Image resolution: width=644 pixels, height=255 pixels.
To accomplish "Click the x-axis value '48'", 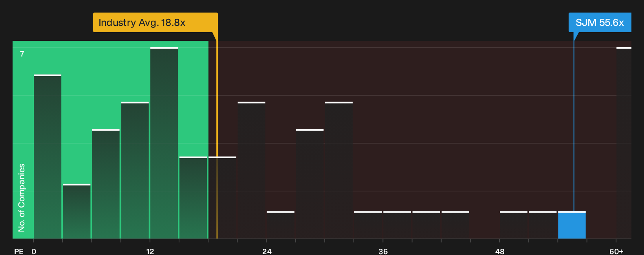I will pos(499,251).
